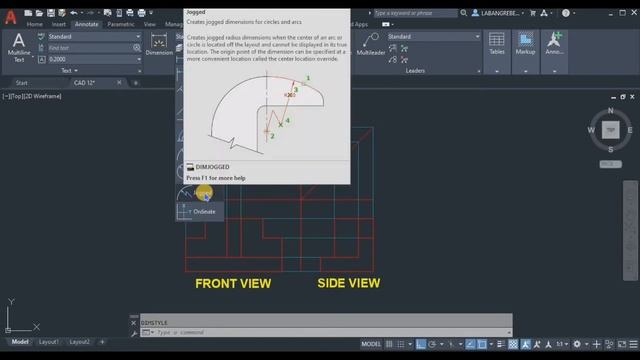Switch to the View ribbon tab
Screen dimensions: 640x360
click(x=149, y=24)
